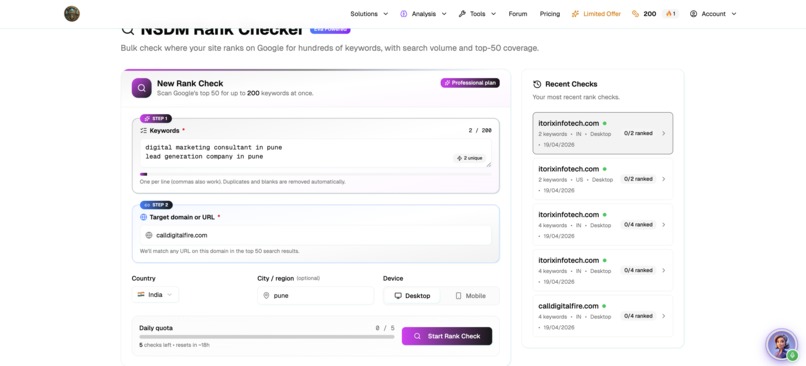Open the Country dropdown showing India
The height and width of the screenshot is (366, 806).
[x=155, y=295]
